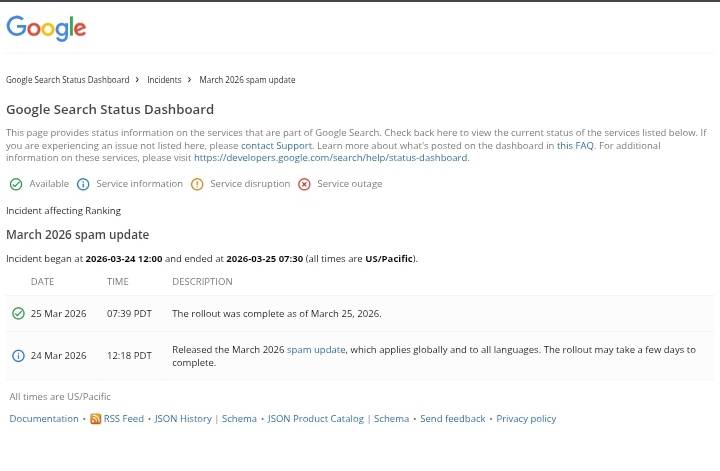Click the RSS Feed orange icon
This screenshot has height=471, width=720.
[x=96, y=419]
